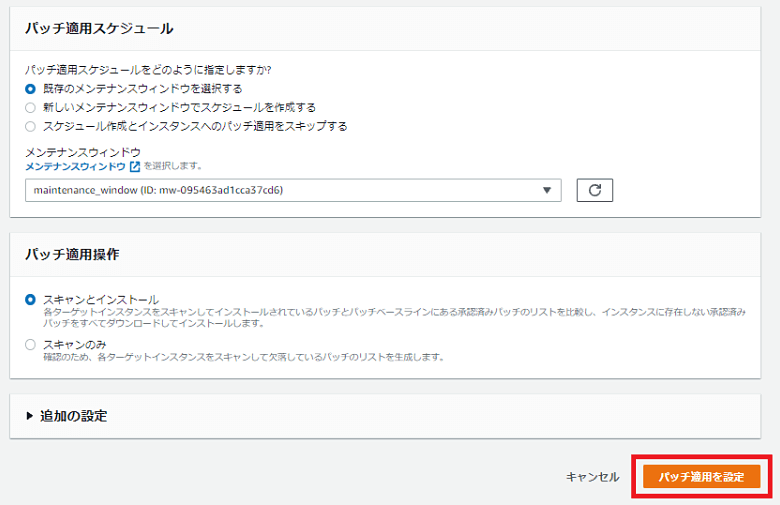The image size is (780, 505).
Task: Click the キャンセル button
Action: 592,477
